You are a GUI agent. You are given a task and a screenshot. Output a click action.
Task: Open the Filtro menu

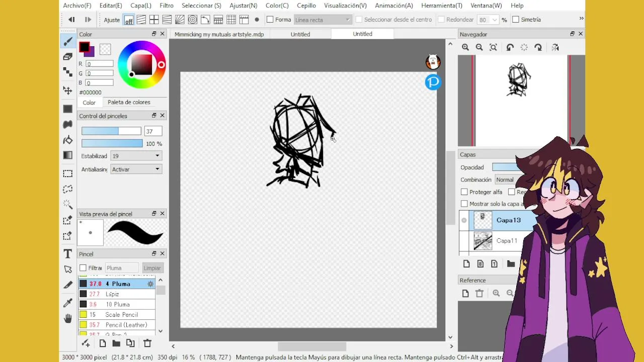pos(167,6)
